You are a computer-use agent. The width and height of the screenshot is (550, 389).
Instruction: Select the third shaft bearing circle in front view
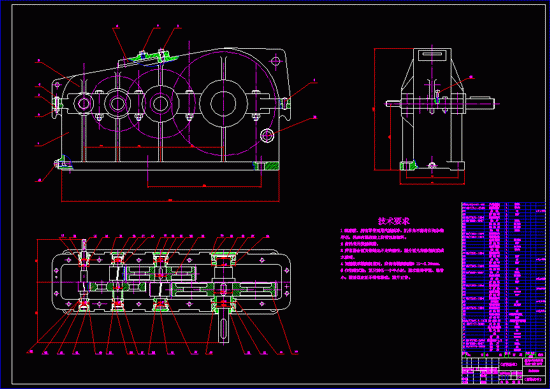pos(160,103)
